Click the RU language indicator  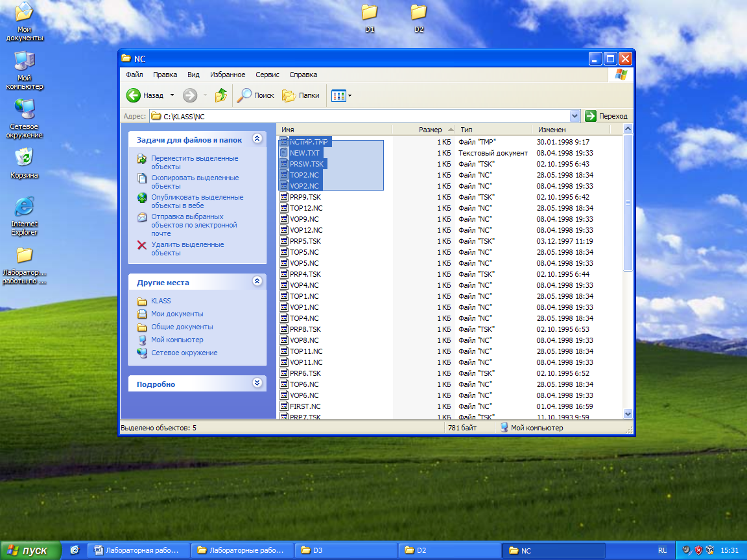pyautogui.click(x=662, y=550)
